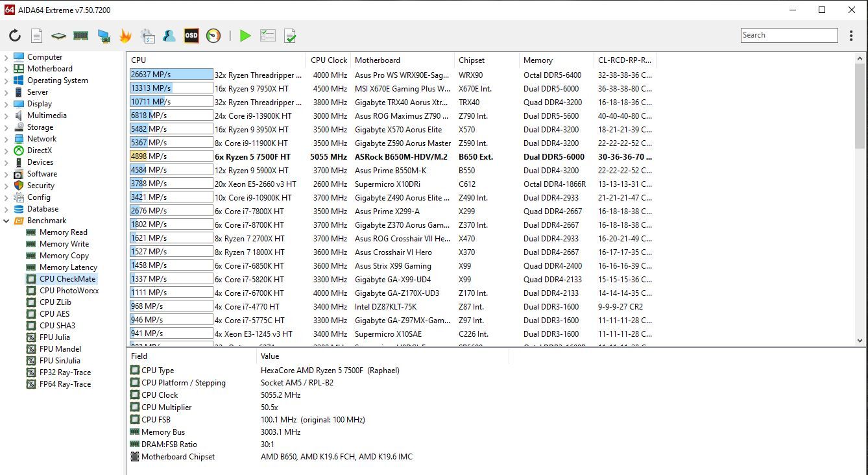Collapse the Benchmark tree node
868x475 pixels.
click(x=6, y=221)
